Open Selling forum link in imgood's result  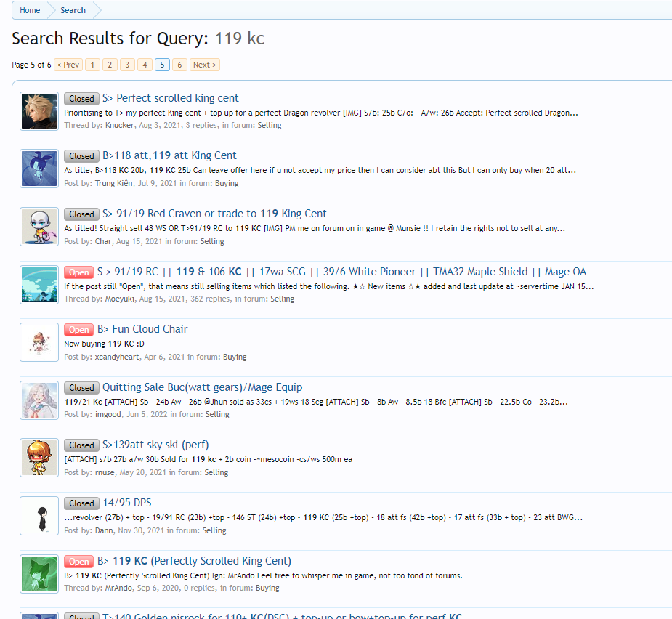point(217,414)
